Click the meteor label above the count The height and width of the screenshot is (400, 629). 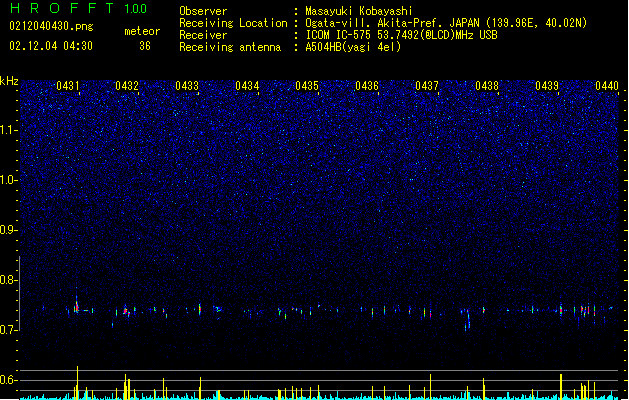point(142,31)
